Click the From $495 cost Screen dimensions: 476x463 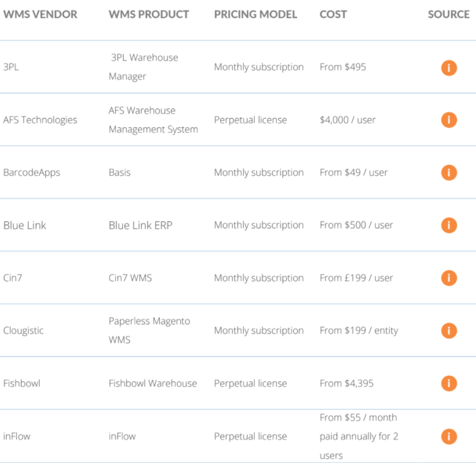pos(343,67)
